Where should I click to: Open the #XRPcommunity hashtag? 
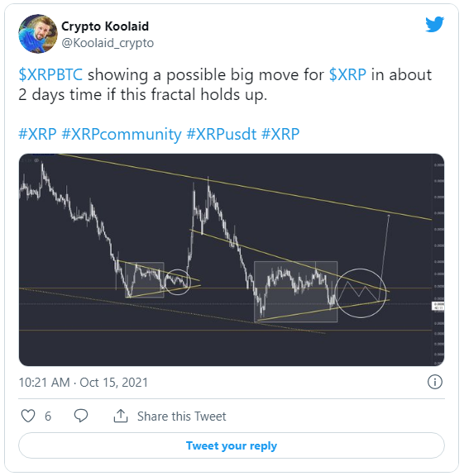pos(122,134)
